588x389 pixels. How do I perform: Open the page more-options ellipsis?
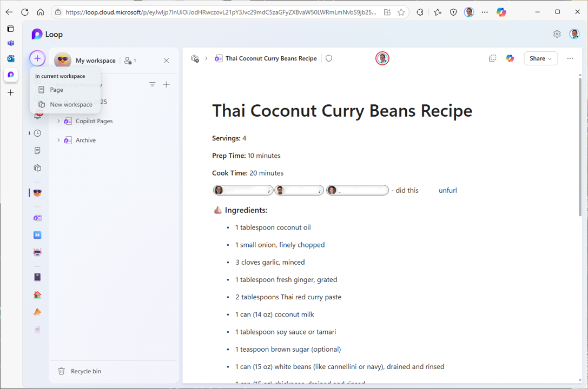(570, 58)
